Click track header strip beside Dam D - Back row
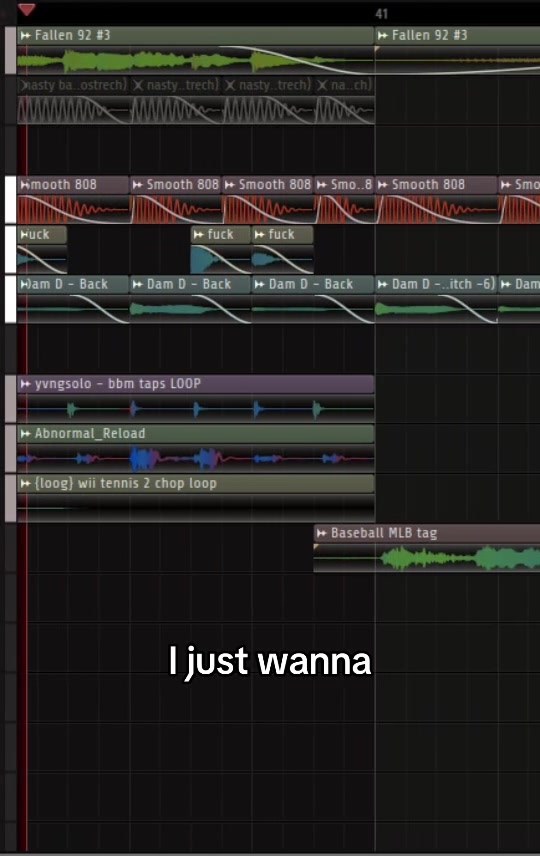 click(x=10, y=299)
